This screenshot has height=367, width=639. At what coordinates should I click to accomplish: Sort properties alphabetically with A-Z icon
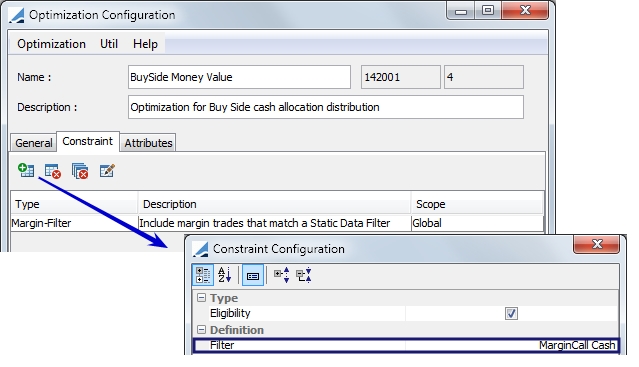[x=225, y=275]
